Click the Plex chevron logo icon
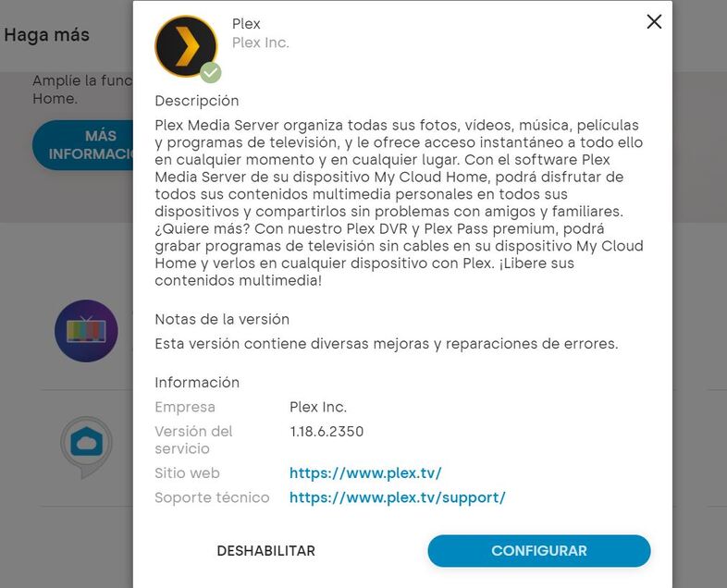 point(186,46)
